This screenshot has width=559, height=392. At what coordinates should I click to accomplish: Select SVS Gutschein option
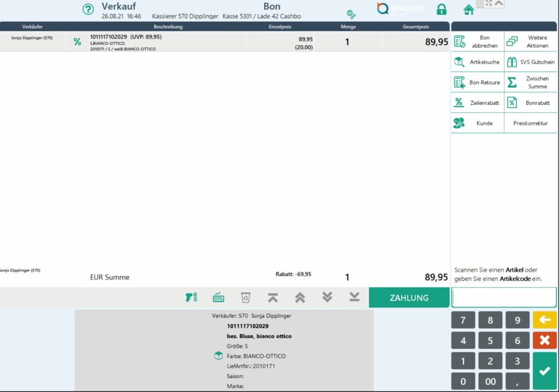tap(531, 62)
